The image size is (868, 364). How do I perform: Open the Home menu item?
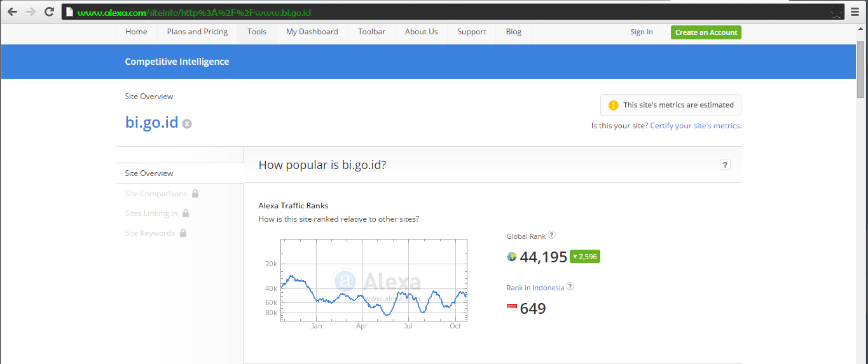(x=136, y=32)
